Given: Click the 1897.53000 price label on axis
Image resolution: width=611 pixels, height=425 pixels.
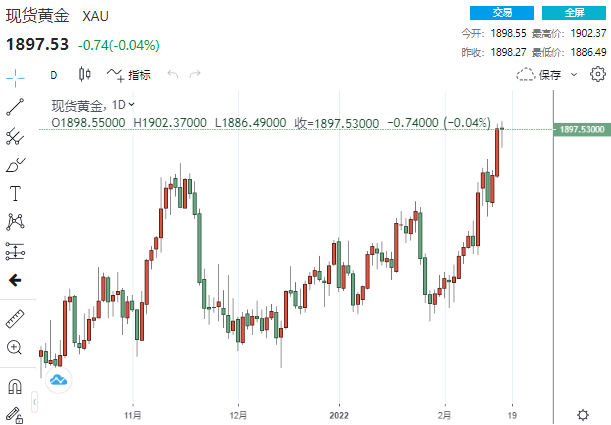Looking at the screenshot, I should [x=581, y=130].
